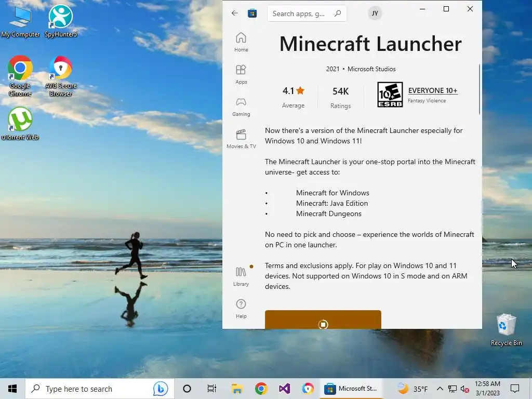Select the Google Chrome desktop shortcut
The height and width of the screenshot is (399, 532).
click(20, 76)
